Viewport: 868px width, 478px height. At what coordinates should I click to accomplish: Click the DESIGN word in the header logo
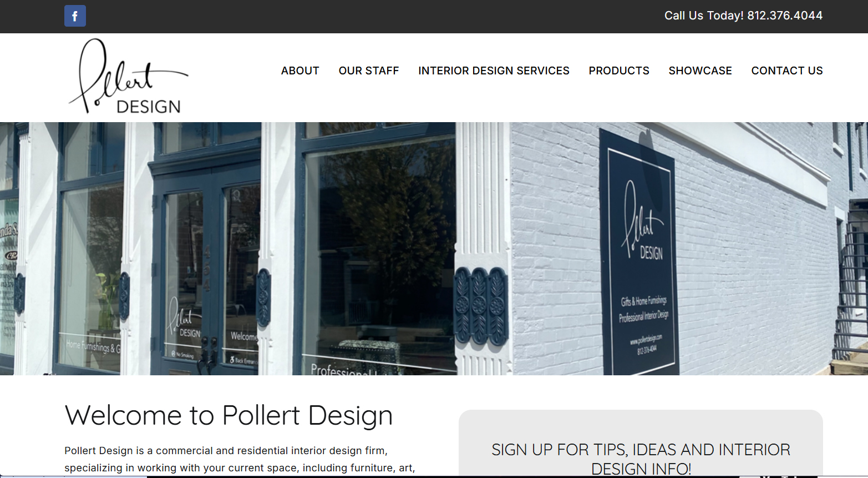click(x=149, y=107)
